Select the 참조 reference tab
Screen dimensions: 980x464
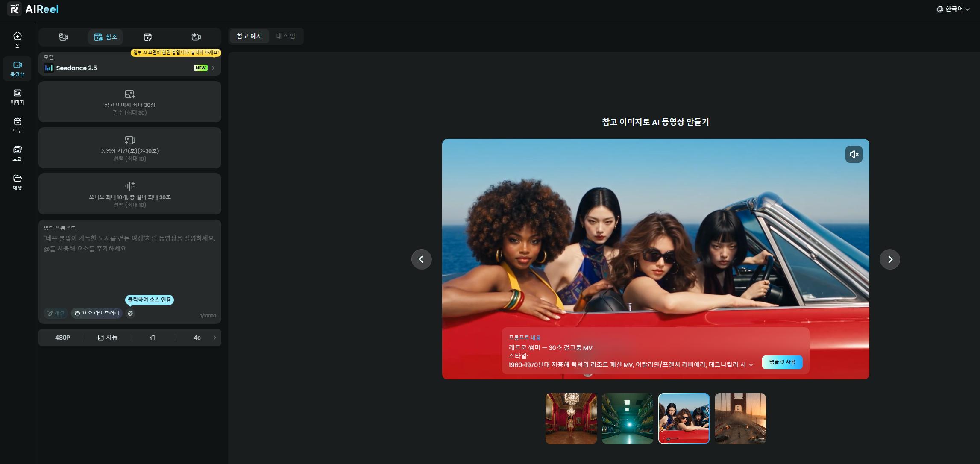coord(106,37)
